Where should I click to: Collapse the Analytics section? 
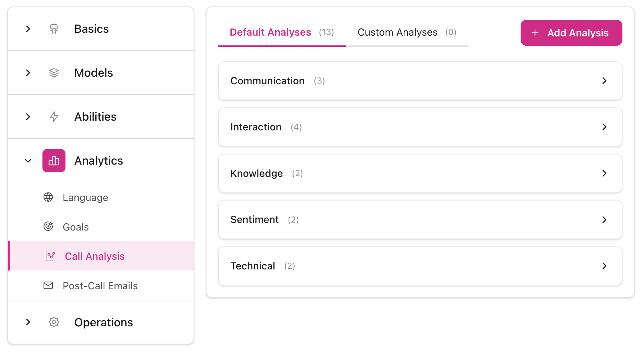(28, 161)
